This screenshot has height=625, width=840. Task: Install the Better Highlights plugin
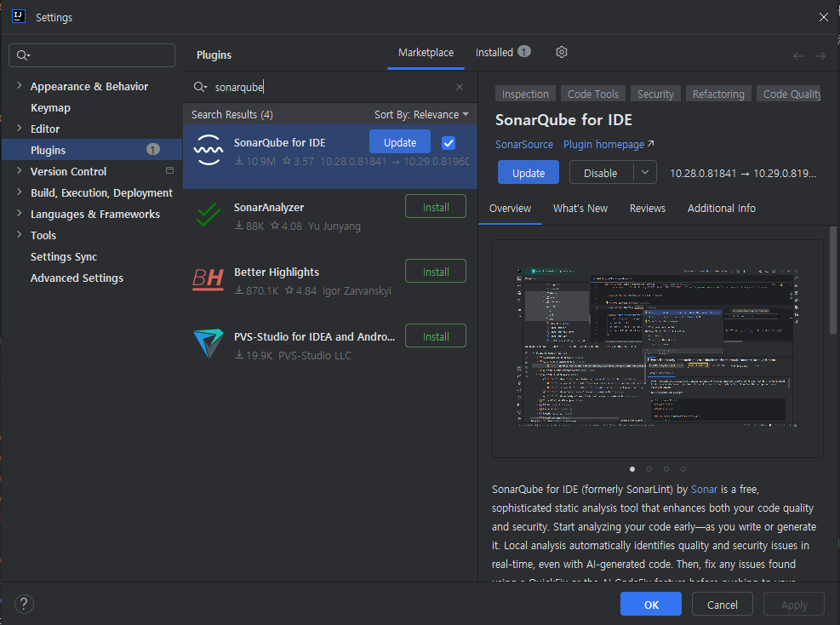point(436,272)
